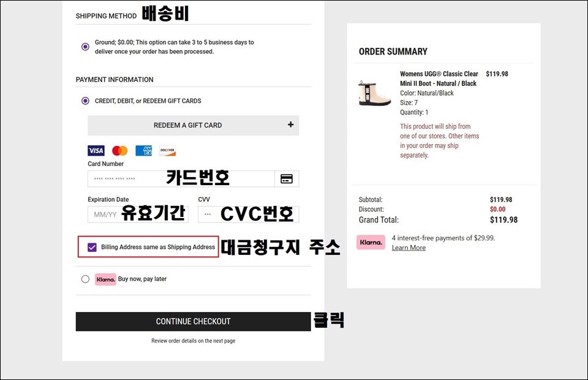Screen dimensions: 588x380
Task: Focus the Expiration Date MM/YY field
Action: pyautogui.click(x=138, y=215)
